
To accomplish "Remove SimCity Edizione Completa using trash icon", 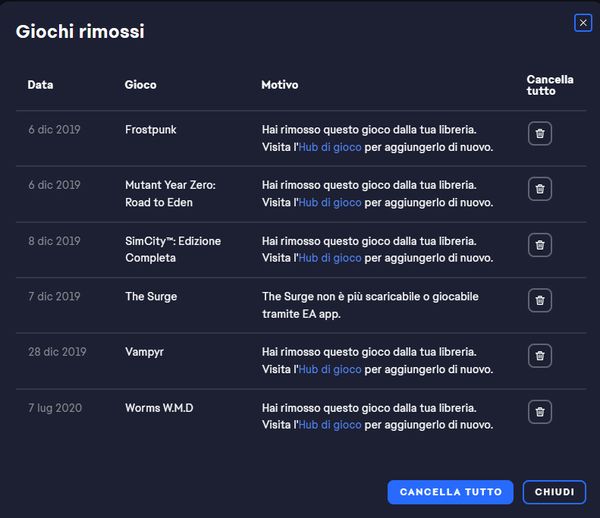I will click(539, 245).
